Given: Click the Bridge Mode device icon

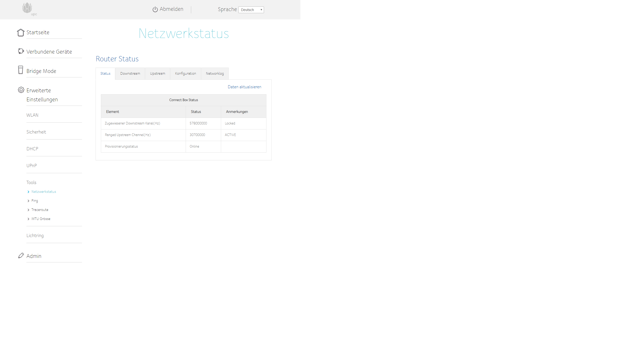Looking at the screenshot, I should click(x=21, y=70).
